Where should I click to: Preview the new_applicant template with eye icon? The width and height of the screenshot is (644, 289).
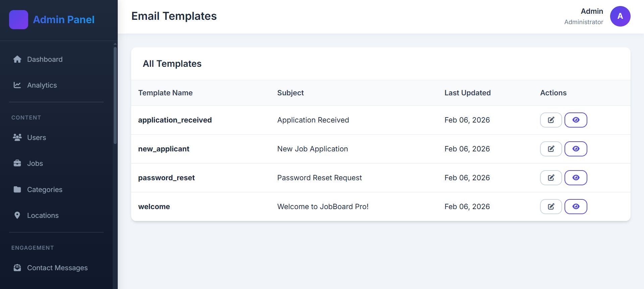tap(576, 149)
